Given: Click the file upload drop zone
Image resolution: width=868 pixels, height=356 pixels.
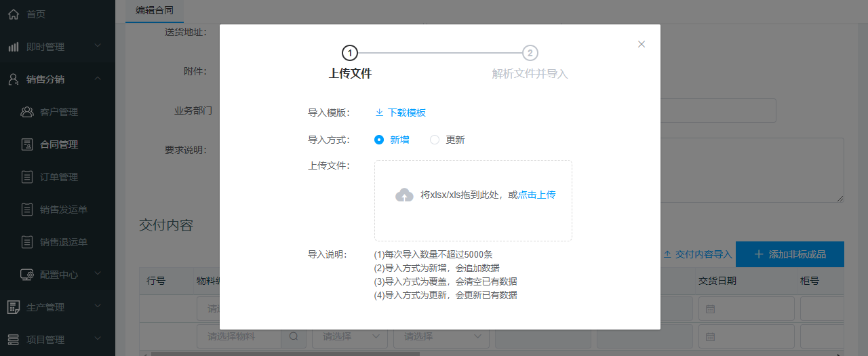Looking at the screenshot, I should point(473,201).
